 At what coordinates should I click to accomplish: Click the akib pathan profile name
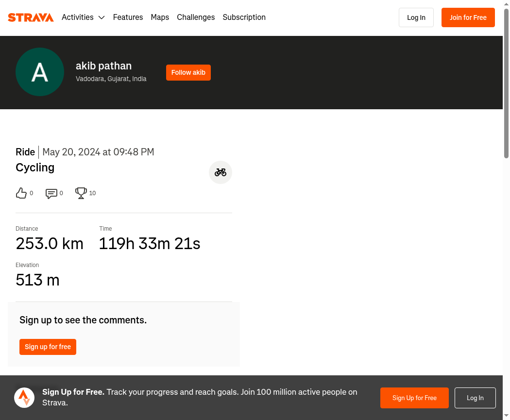tap(104, 66)
